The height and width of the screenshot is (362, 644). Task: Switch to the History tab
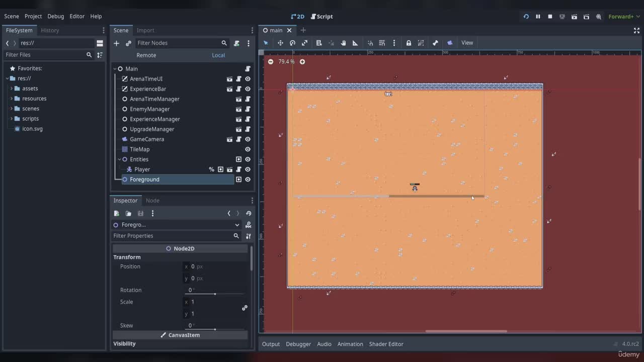[x=50, y=30]
